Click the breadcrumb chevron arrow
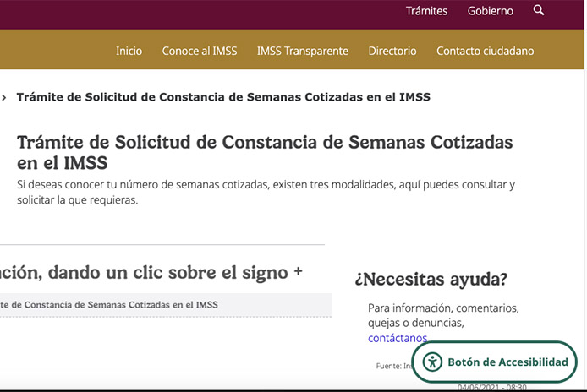Viewport: 587px width, 392px height. click(x=5, y=97)
